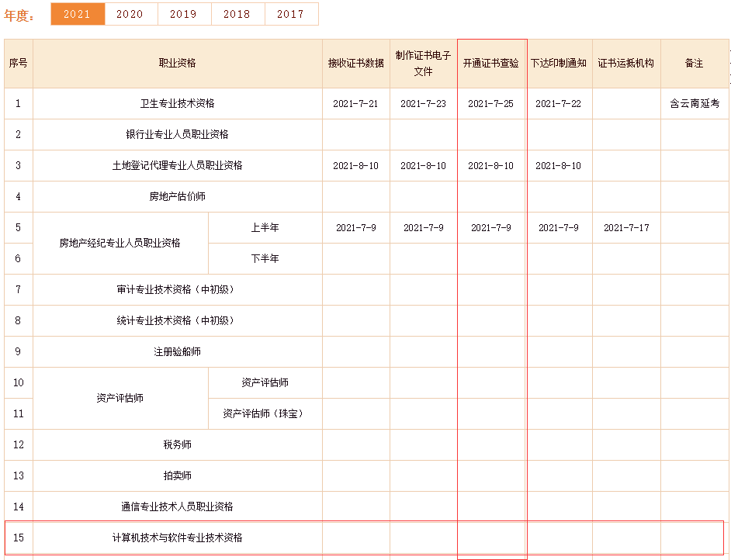Open the 卫生专业技术资格 link
This screenshot has height=560, width=731.
(x=177, y=103)
